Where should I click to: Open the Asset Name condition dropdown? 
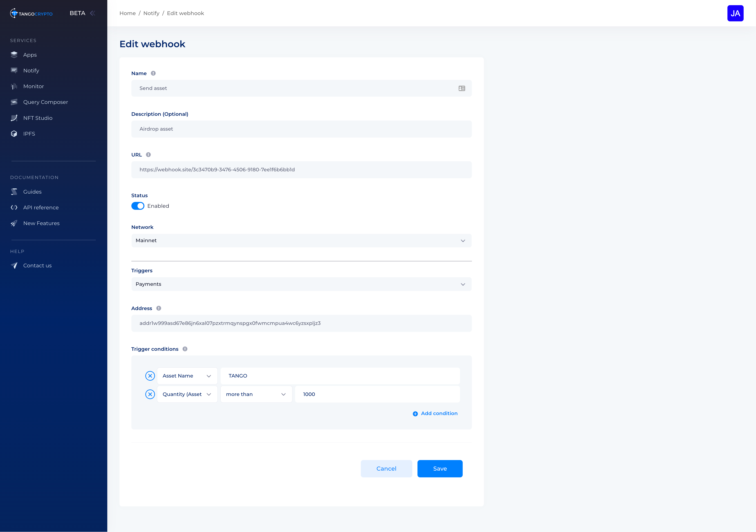tap(187, 376)
